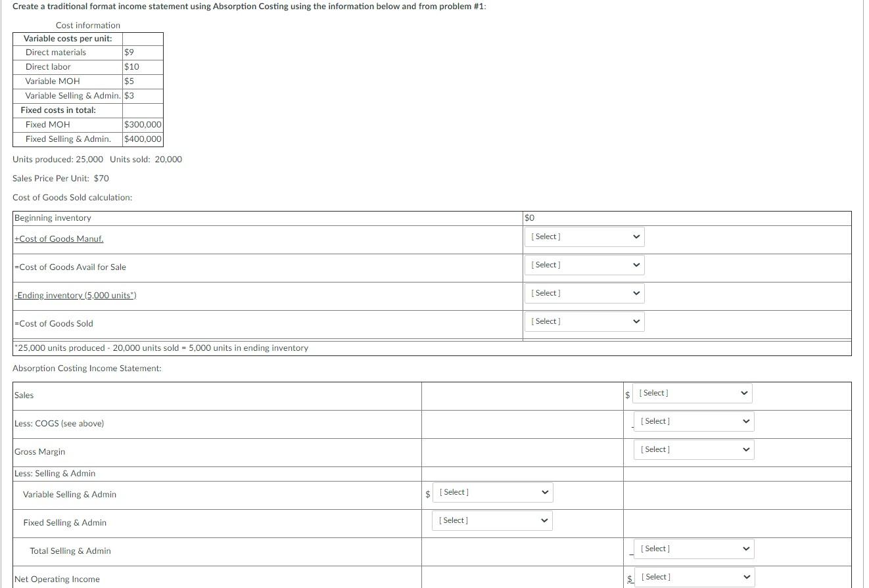This screenshot has width=869, height=588.
Task: Click the +Cost of Goods Manuf. link
Action: click(59, 238)
